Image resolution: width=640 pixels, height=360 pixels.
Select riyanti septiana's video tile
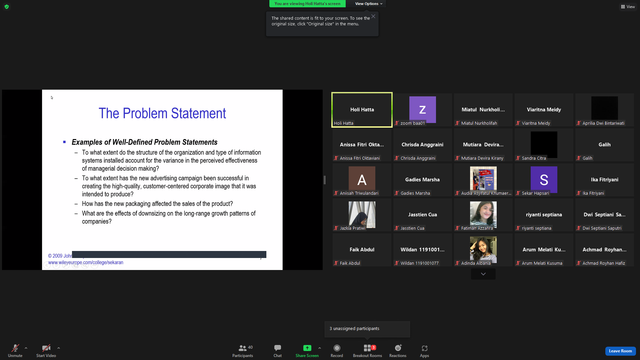(x=544, y=215)
